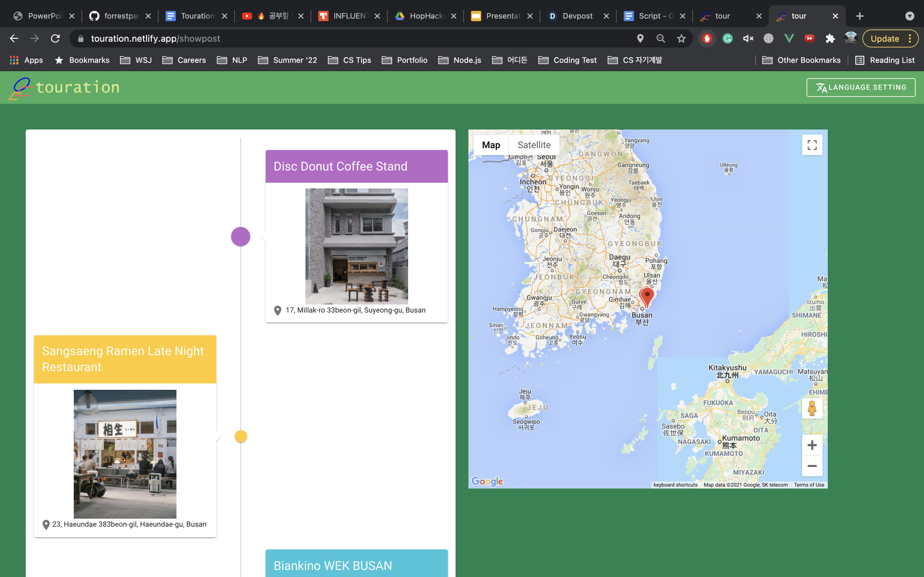Click the map zoom out minus button
This screenshot has width=924, height=577.
(812, 466)
